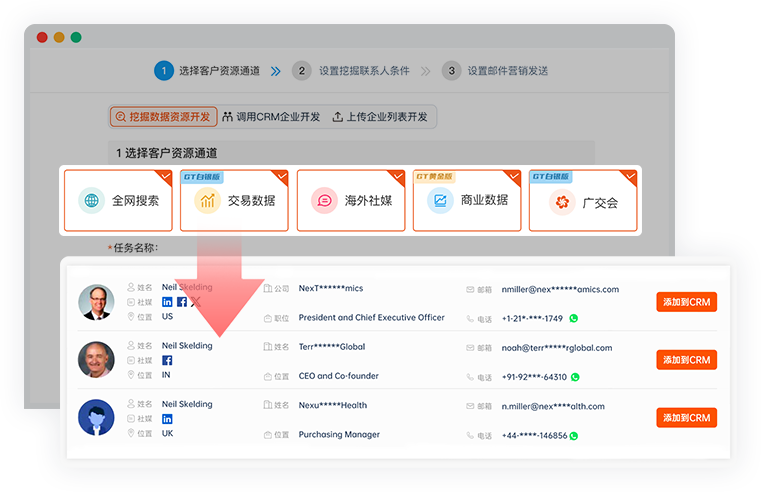The image size is (761, 492).
Task: Click the 商业数据 graph icon
Action: (x=440, y=200)
